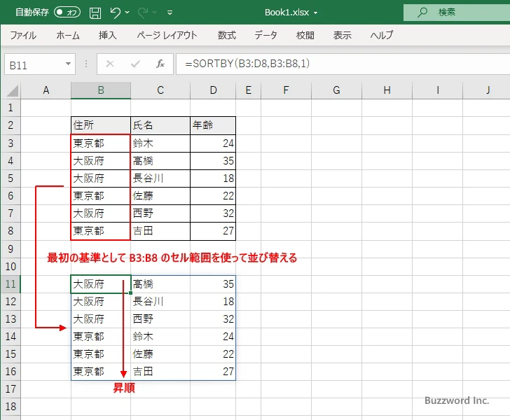The height and width of the screenshot is (420, 510).
Task: Click cell B11 containing 大阪府
Action: click(101, 284)
